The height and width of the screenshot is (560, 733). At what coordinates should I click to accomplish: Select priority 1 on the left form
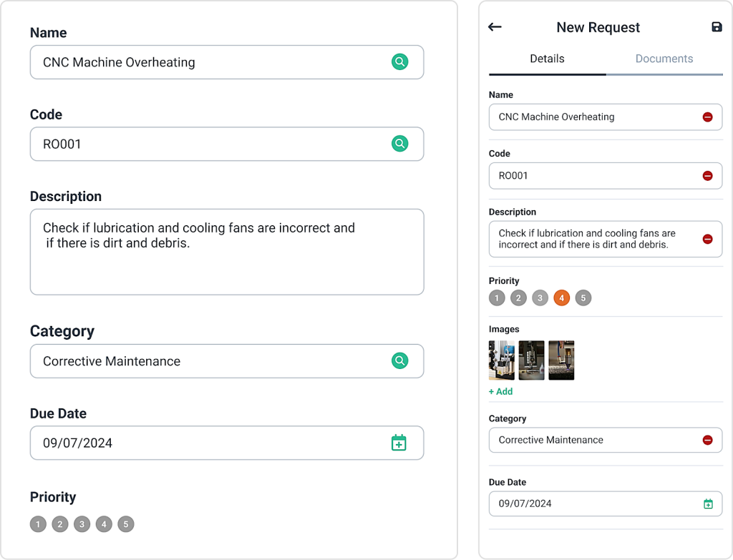pos(38,524)
